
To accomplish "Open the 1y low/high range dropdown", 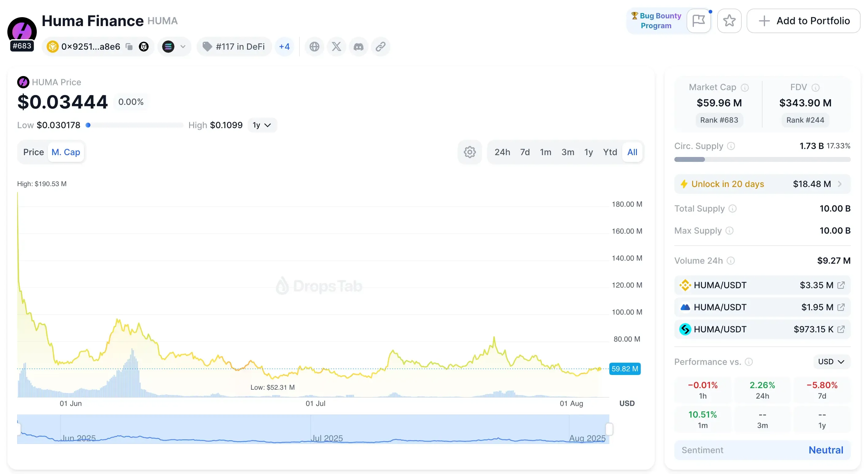I will 262,125.
